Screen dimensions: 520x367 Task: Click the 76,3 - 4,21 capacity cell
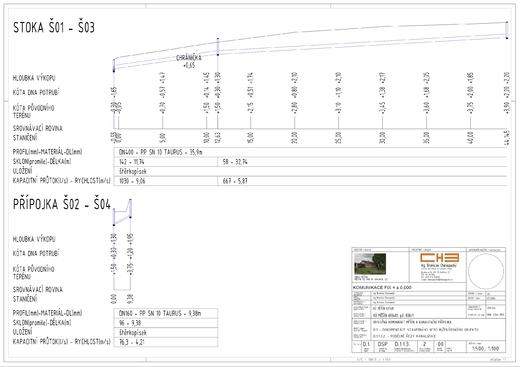tap(166, 342)
